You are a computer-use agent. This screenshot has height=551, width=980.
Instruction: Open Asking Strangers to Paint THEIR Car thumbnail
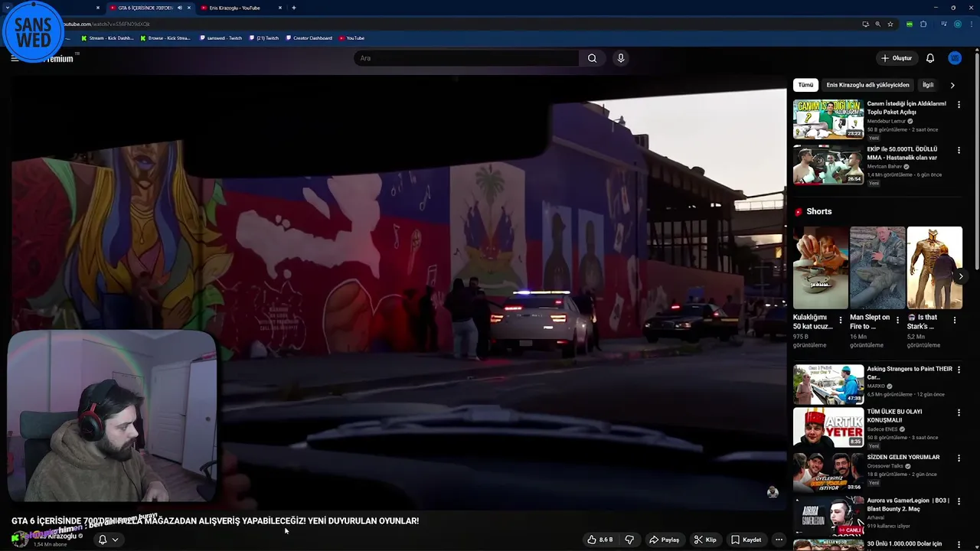(828, 384)
